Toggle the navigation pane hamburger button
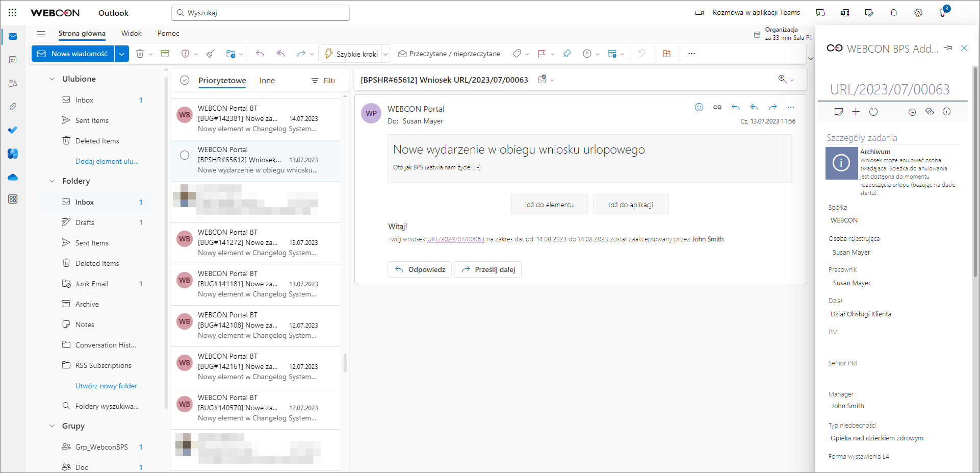 (41, 34)
